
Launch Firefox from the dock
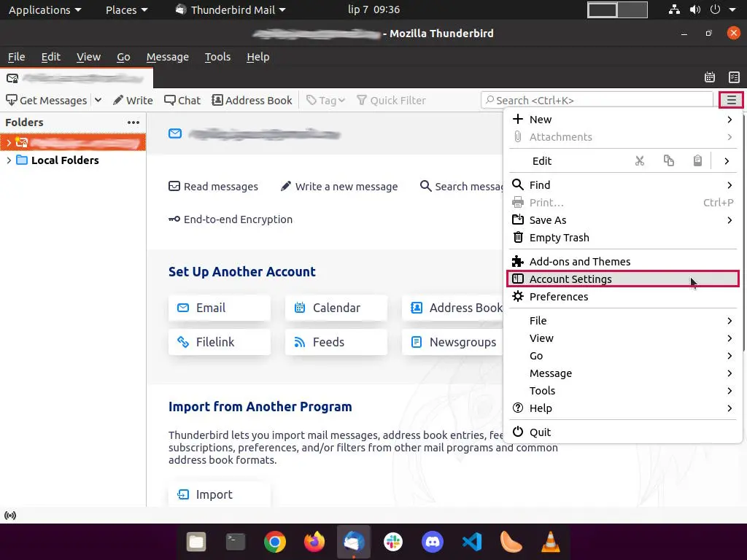click(314, 542)
